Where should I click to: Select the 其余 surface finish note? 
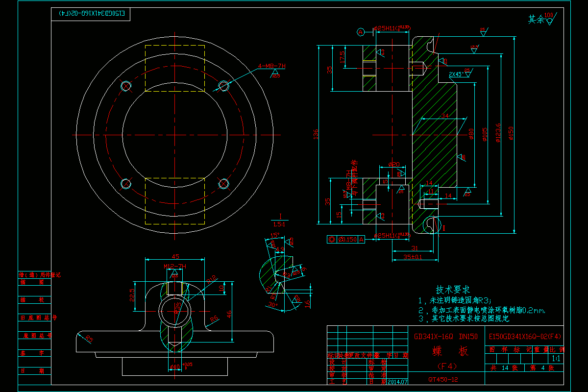[536, 20]
